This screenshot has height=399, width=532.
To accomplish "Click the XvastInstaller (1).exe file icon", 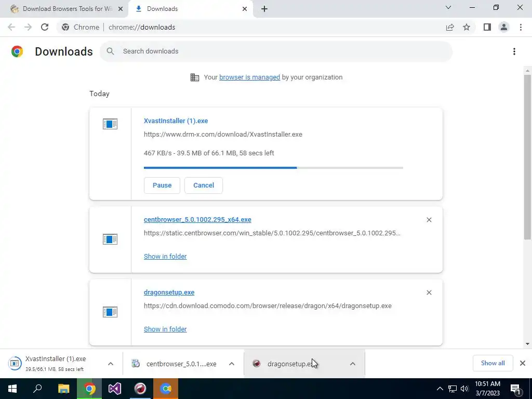I will (110, 124).
